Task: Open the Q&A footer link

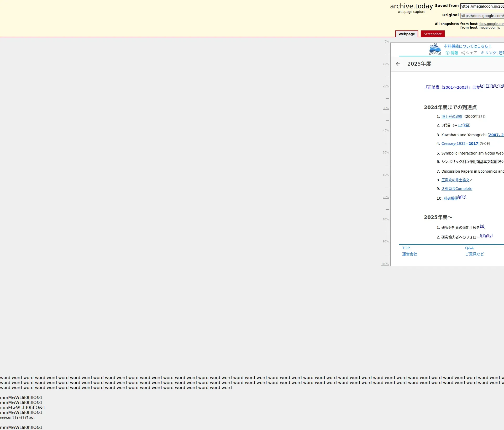Action: (x=469, y=248)
